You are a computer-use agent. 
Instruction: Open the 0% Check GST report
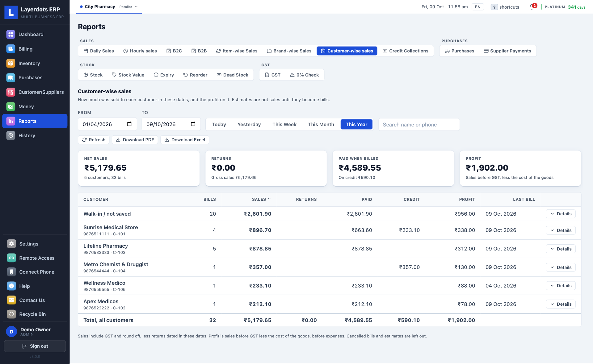pyautogui.click(x=305, y=75)
